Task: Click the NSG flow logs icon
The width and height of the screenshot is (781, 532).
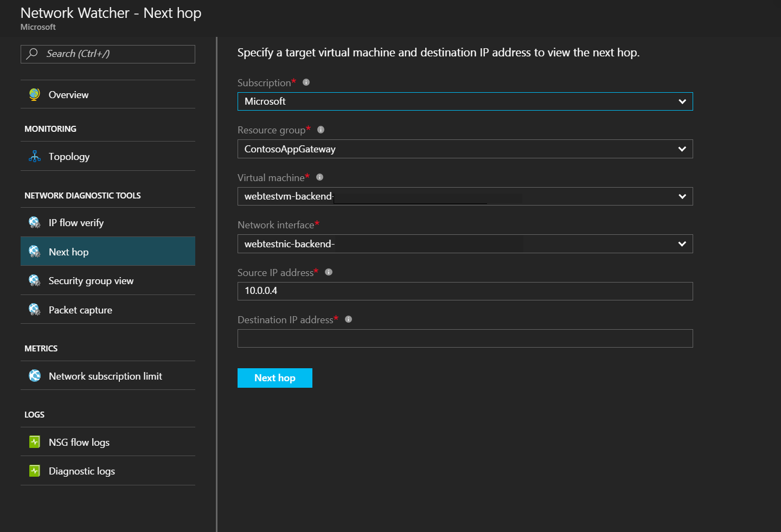Action: tap(35, 442)
